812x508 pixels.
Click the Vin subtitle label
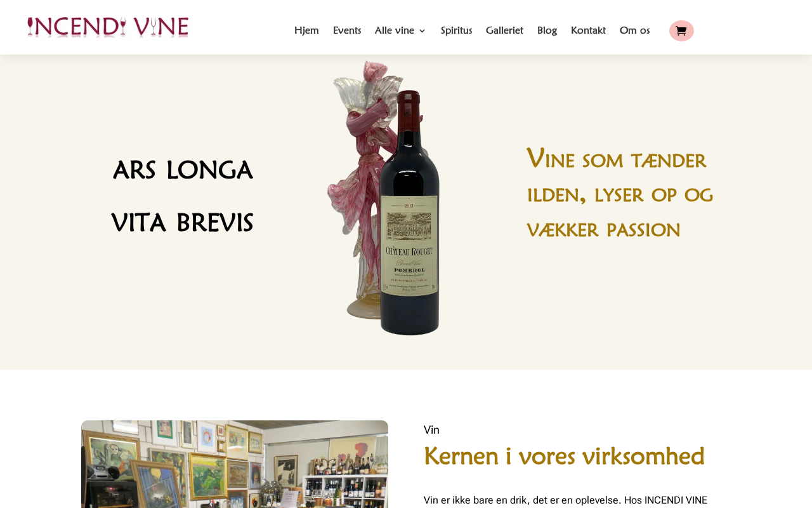pos(431,430)
